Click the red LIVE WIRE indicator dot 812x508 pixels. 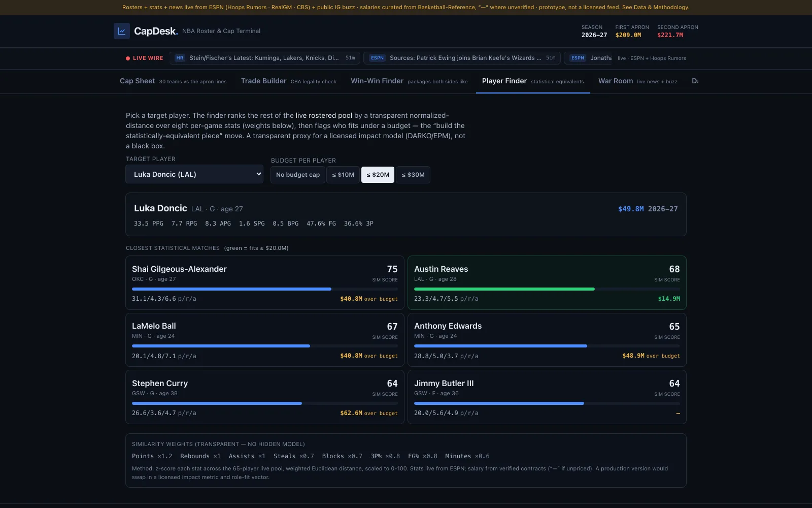[x=128, y=58]
